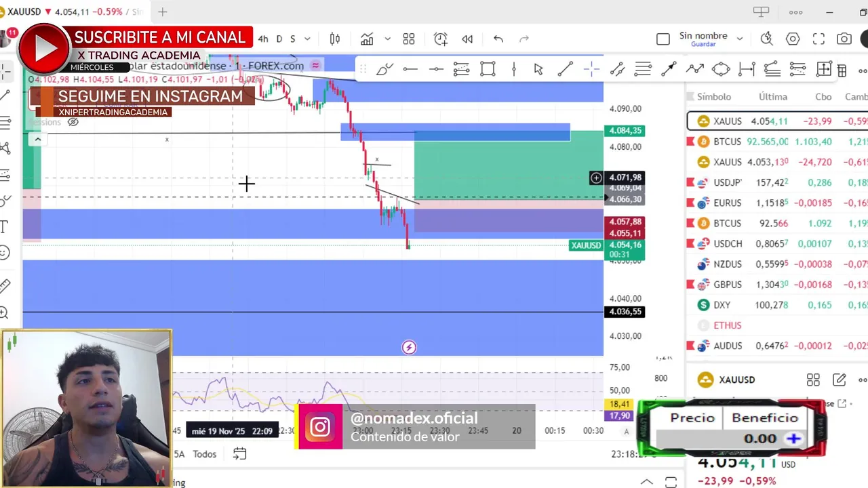Select NZDUS watchlist row
The height and width of the screenshot is (488, 868).
click(776, 264)
